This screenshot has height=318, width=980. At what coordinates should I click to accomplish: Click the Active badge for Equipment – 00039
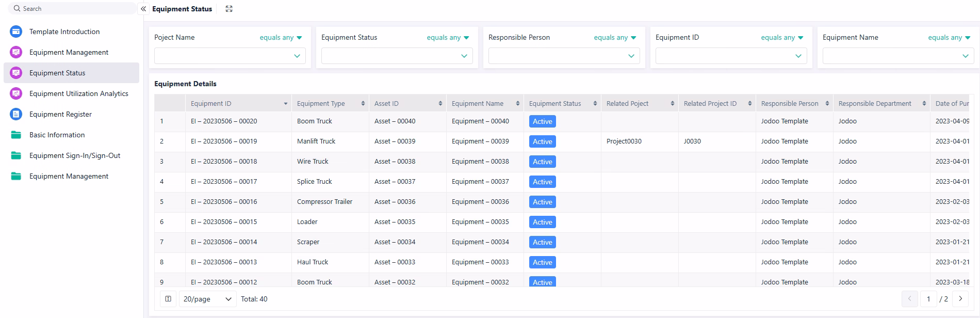(x=542, y=141)
